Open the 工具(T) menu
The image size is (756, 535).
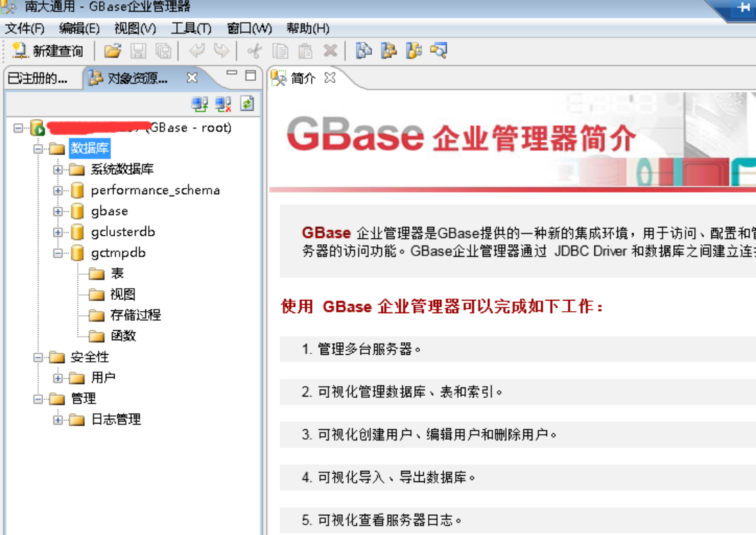point(191,29)
